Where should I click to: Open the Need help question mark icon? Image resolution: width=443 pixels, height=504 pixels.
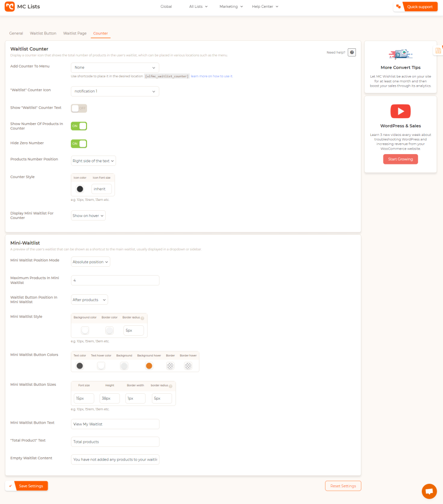click(352, 52)
